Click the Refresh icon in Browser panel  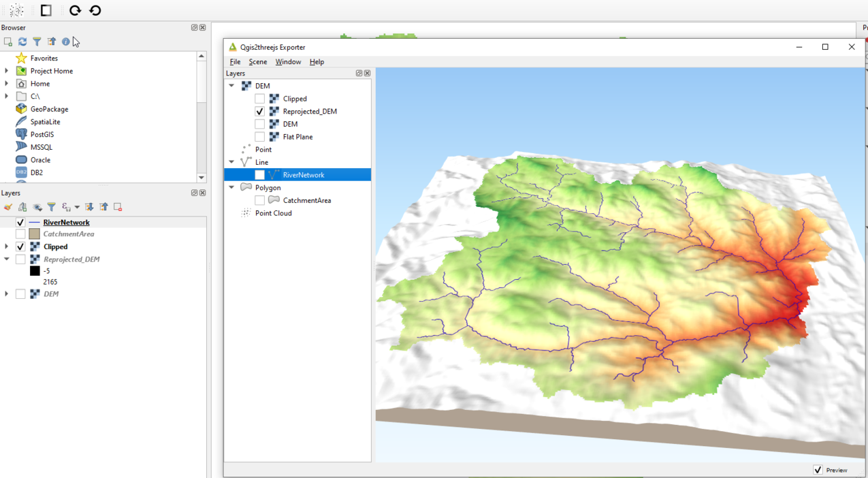pos(22,42)
